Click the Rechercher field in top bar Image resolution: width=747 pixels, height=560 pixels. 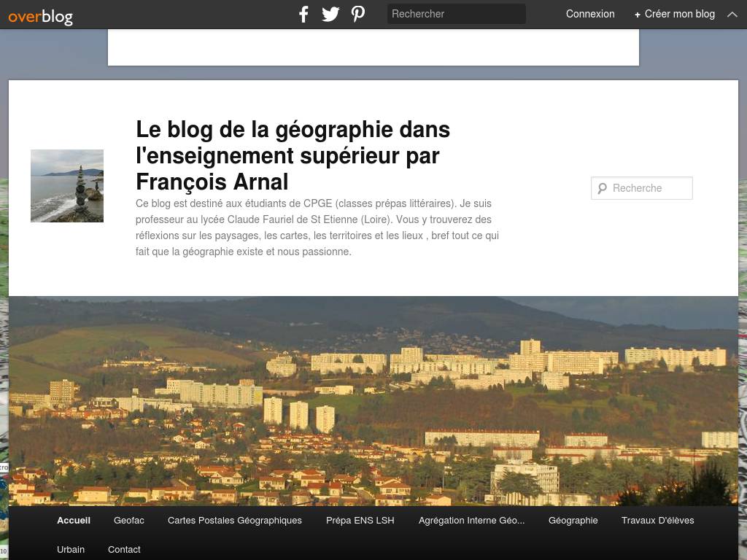click(x=457, y=14)
